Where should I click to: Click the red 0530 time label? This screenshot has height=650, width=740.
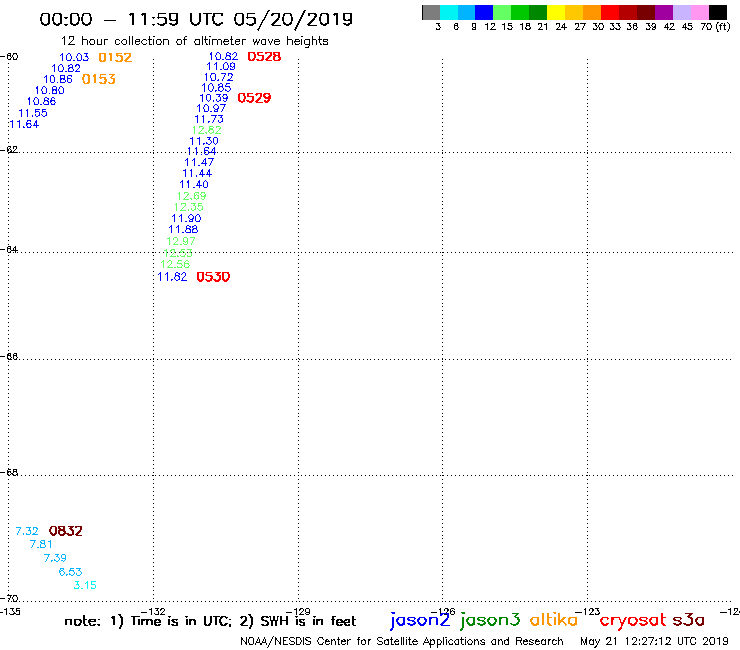click(213, 277)
